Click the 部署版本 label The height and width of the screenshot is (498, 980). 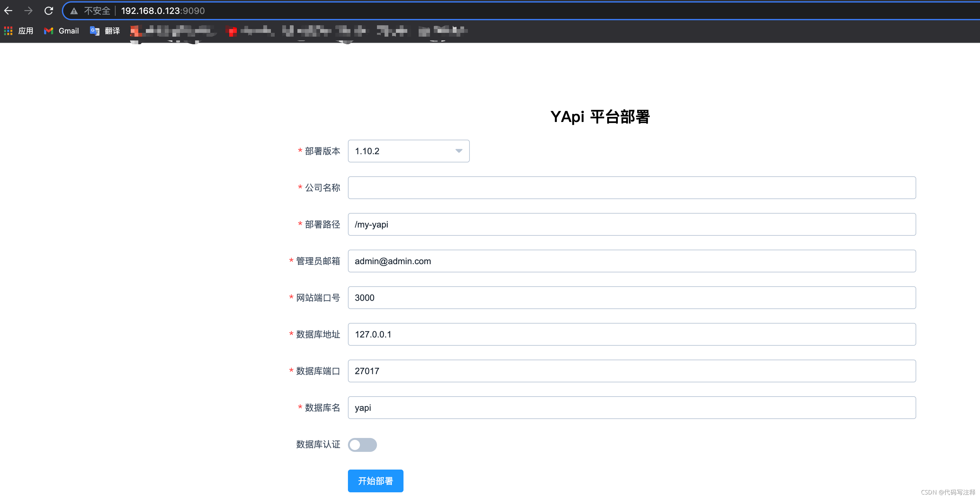323,151
